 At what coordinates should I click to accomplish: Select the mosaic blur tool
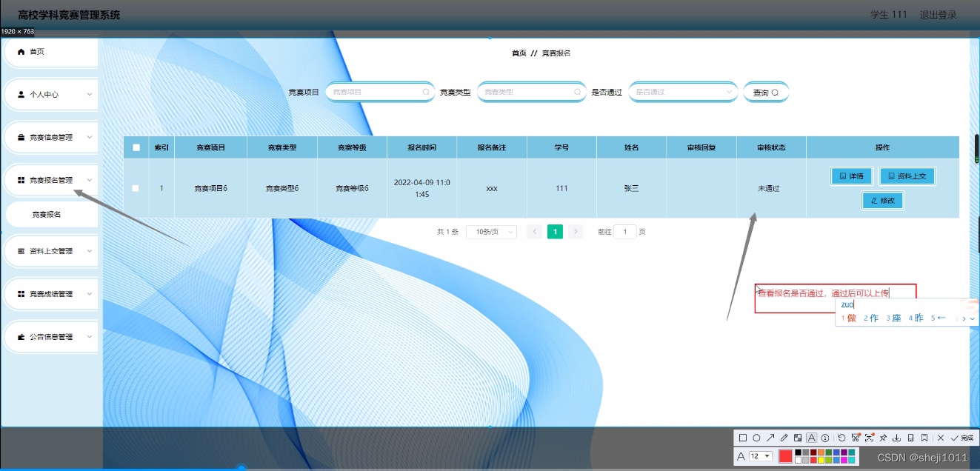798,438
